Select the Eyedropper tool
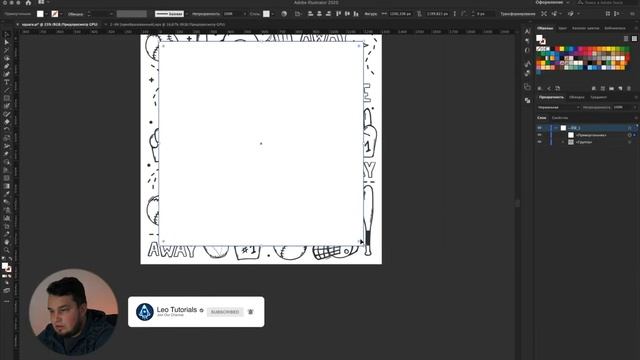The image size is (640, 360). 7,194
